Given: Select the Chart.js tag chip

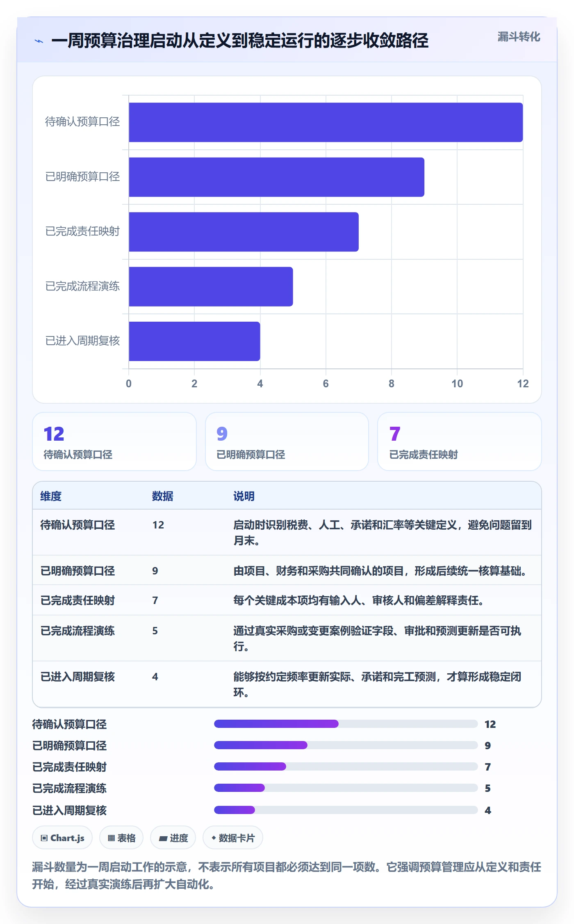Looking at the screenshot, I should [x=62, y=838].
